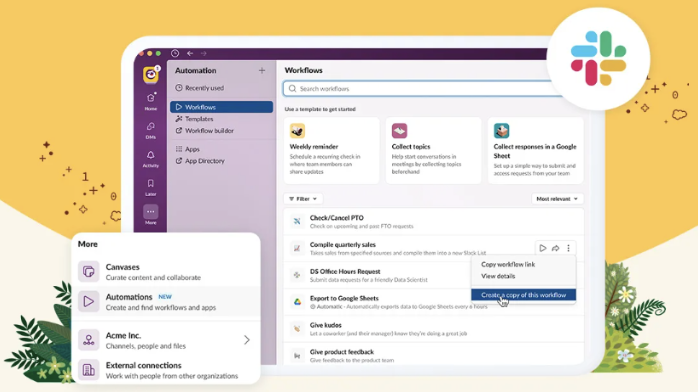Click the Weekly reminder template icon
This screenshot has height=392, width=698.
[x=297, y=131]
